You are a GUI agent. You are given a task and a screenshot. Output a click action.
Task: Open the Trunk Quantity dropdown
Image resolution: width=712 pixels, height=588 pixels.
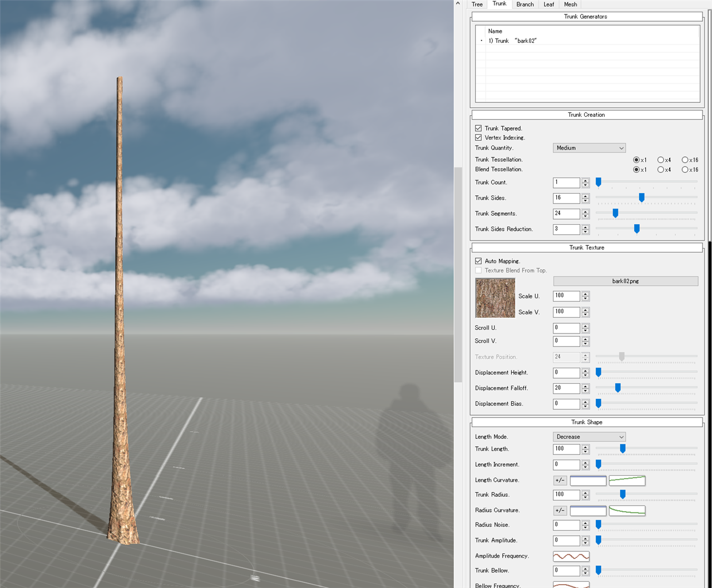click(589, 148)
